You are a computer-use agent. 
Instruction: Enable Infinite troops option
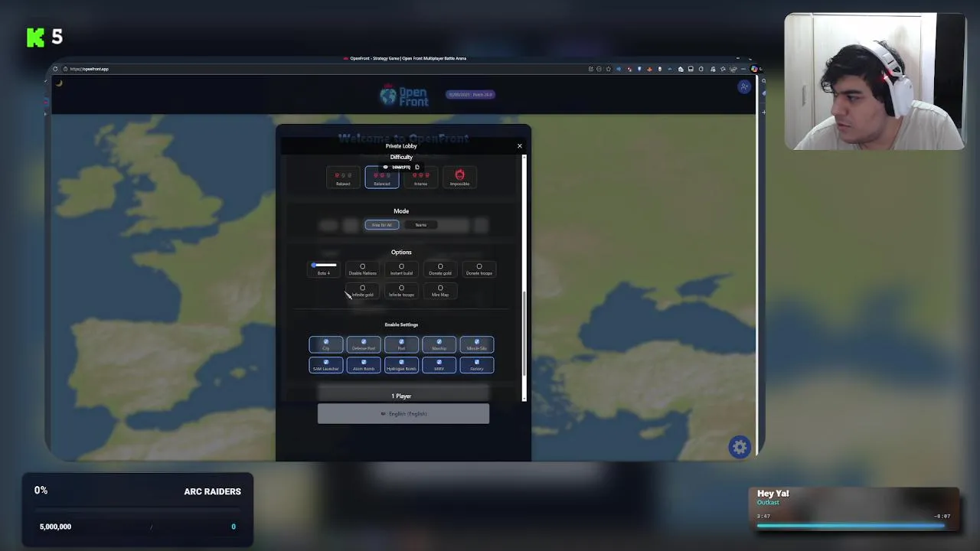[x=401, y=291]
